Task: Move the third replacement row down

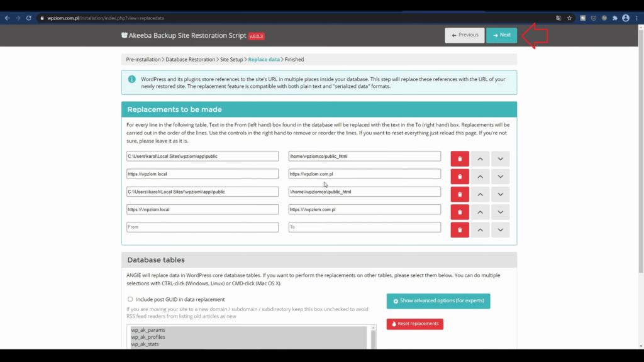Action: (x=500, y=194)
